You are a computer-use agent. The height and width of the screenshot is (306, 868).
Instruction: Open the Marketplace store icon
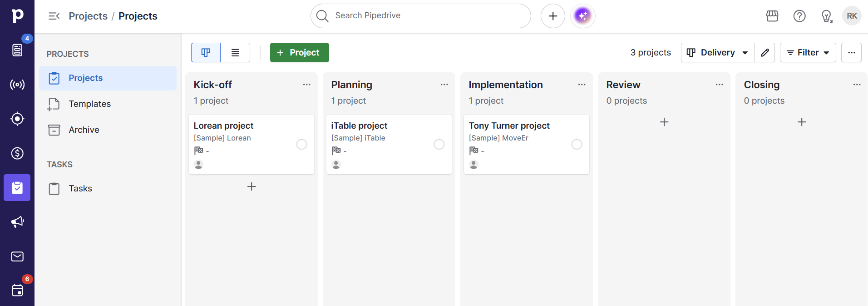[x=772, y=16]
